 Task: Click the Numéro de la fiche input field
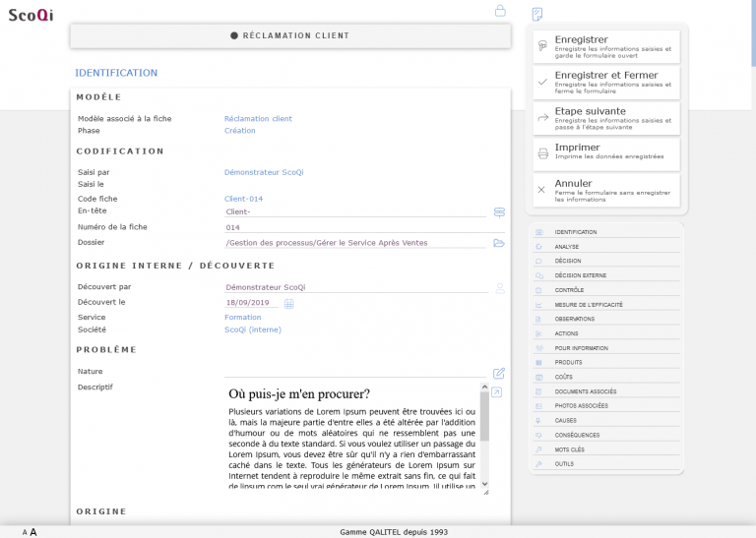point(354,227)
